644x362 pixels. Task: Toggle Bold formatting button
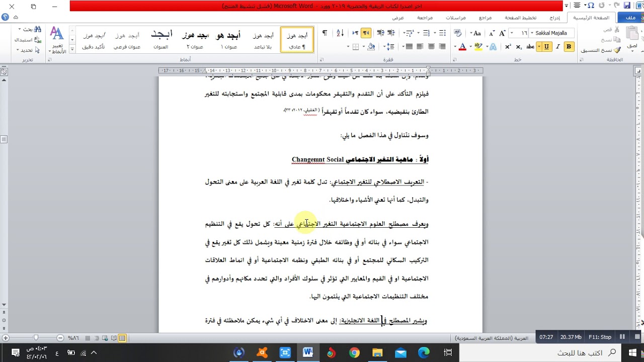[x=569, y=46]
